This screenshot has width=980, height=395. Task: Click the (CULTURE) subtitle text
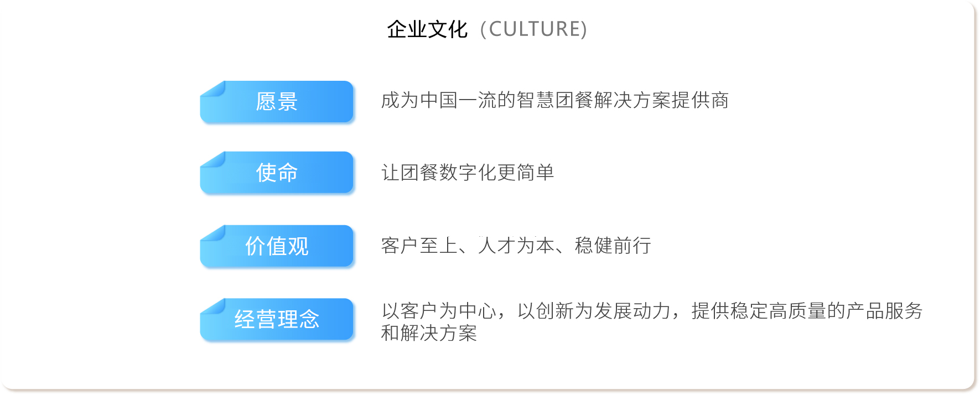[x=533, y=29]
